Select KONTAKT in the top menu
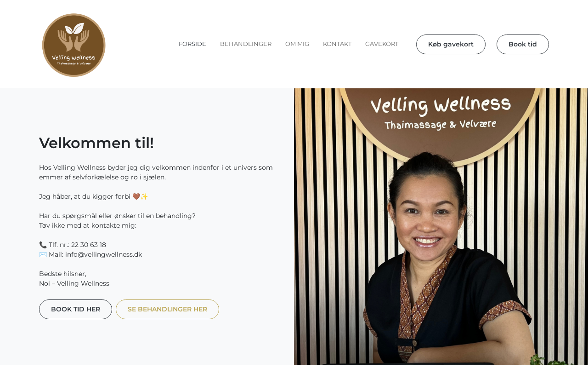The width and height of the screenshot is (588, 368). (337, 44)
